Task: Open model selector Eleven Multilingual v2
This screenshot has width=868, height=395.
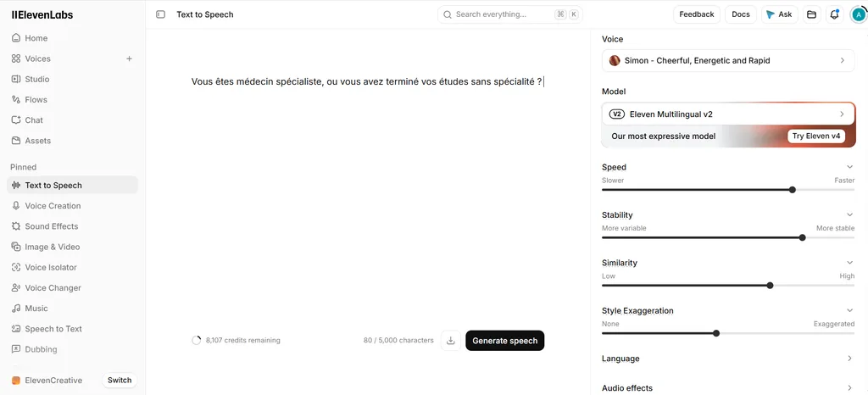Action: click(728, 114)
